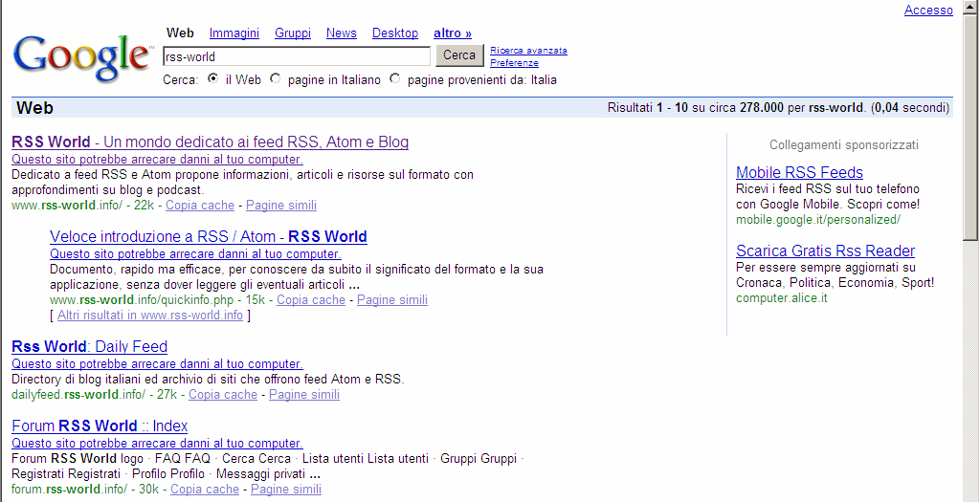This screenshot has width=980, height=502.
Task: Open the 'altro »' menu link
Action: coord(453,33)
